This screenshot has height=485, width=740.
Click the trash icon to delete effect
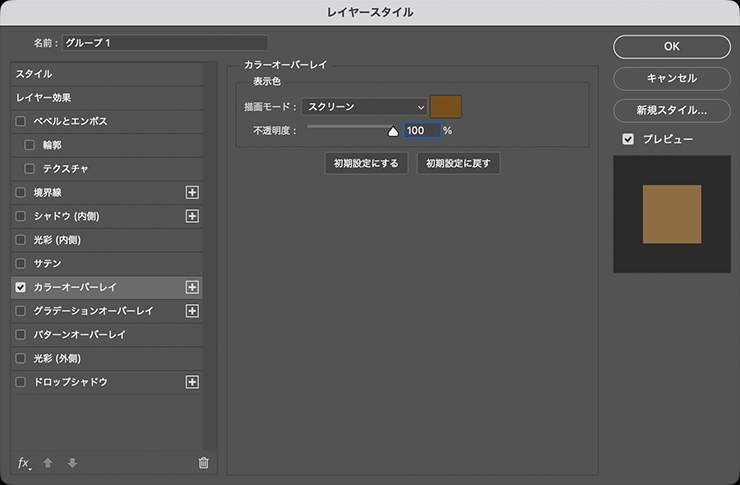[203, 463]
